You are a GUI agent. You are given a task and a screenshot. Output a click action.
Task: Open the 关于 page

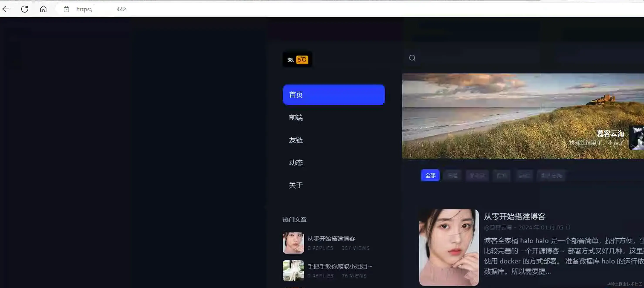pyautogui.click(x=296, y=185)
